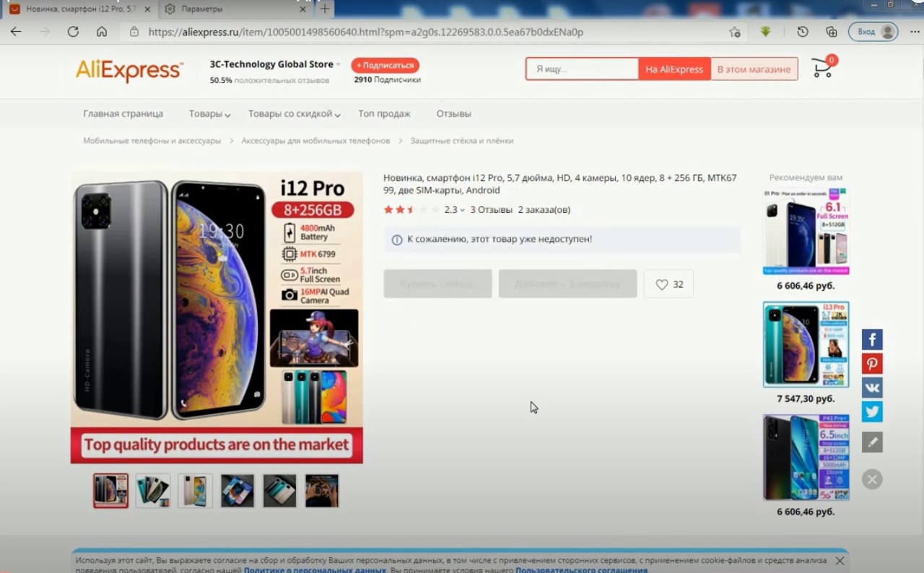Open the browser home page icon
The width and height of the screenshot is (924, 573).
[x=102, y=32]
